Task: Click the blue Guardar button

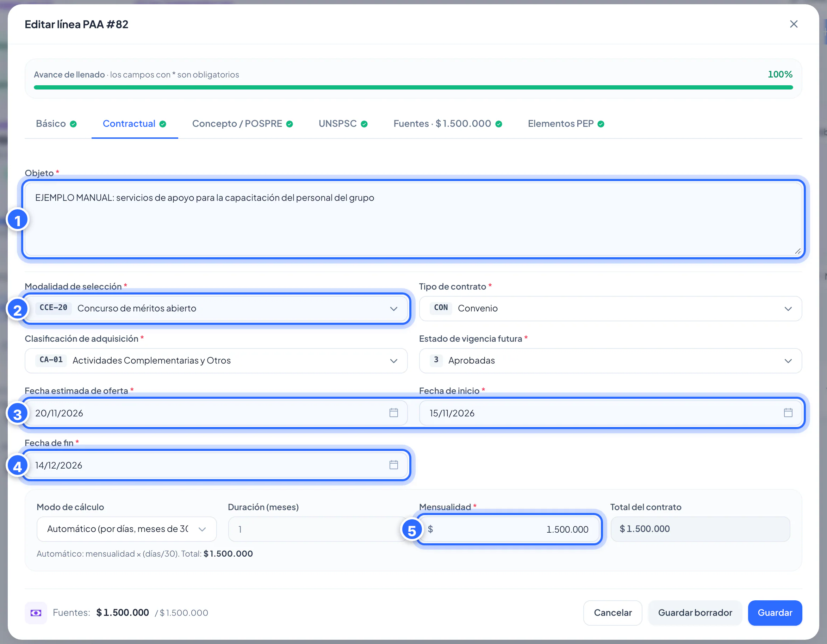Action: tap(775, 613)
